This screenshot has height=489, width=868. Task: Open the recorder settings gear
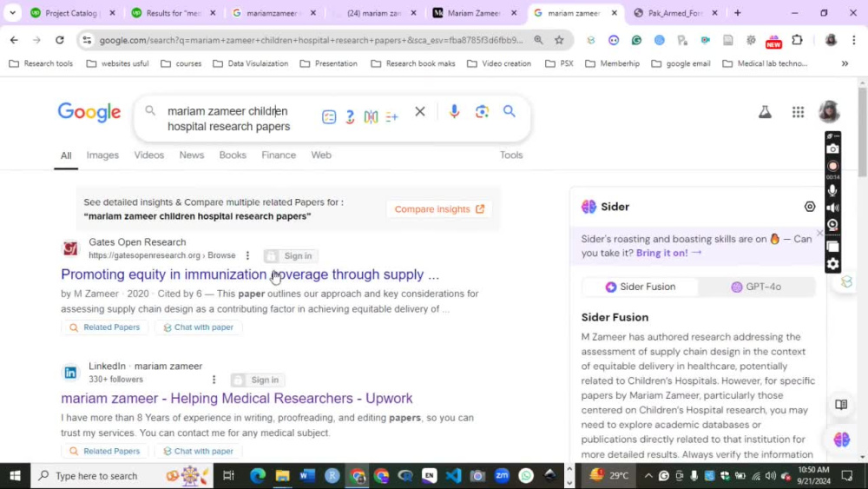pos(832,264)
